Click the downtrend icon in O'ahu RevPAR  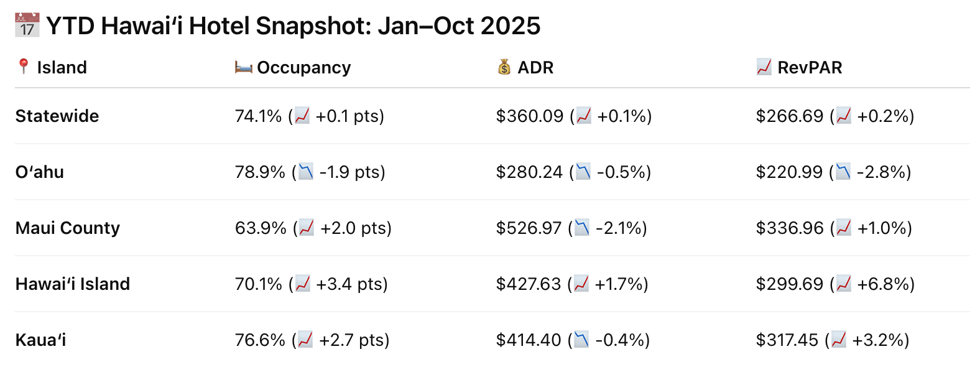(843, 171)
